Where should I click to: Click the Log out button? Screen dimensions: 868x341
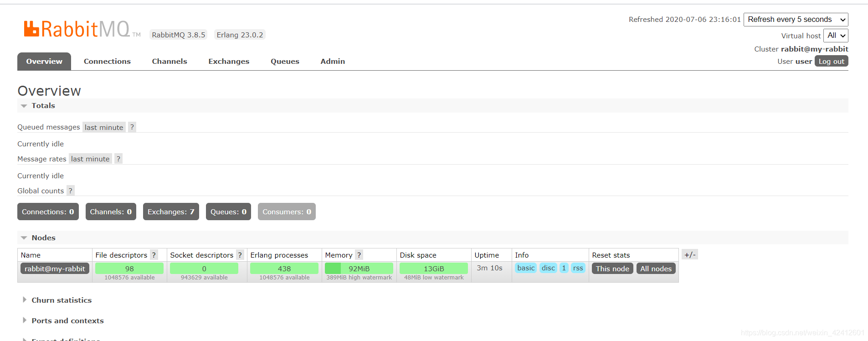click(x=832, y=61)
